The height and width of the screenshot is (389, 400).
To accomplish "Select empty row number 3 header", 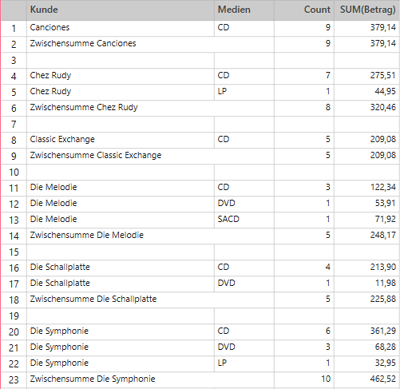I will click(x=14, y=60).
